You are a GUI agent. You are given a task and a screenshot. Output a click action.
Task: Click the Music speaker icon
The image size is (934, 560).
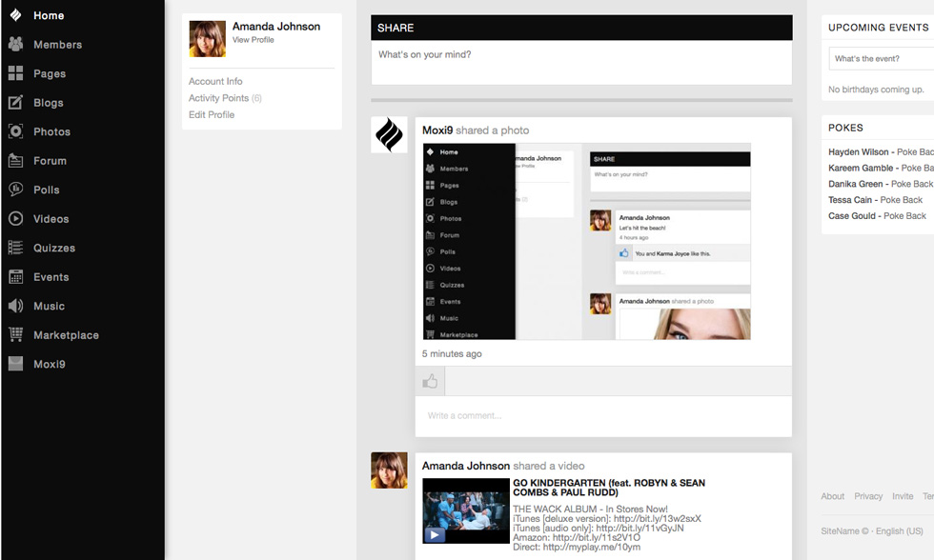coord(15,306)
